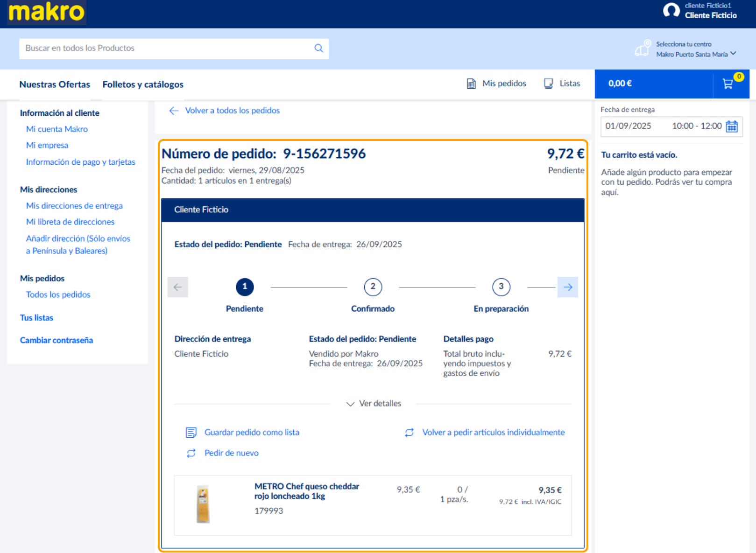
Task: Open Tus listas link
Action: (x=36, y=318)
